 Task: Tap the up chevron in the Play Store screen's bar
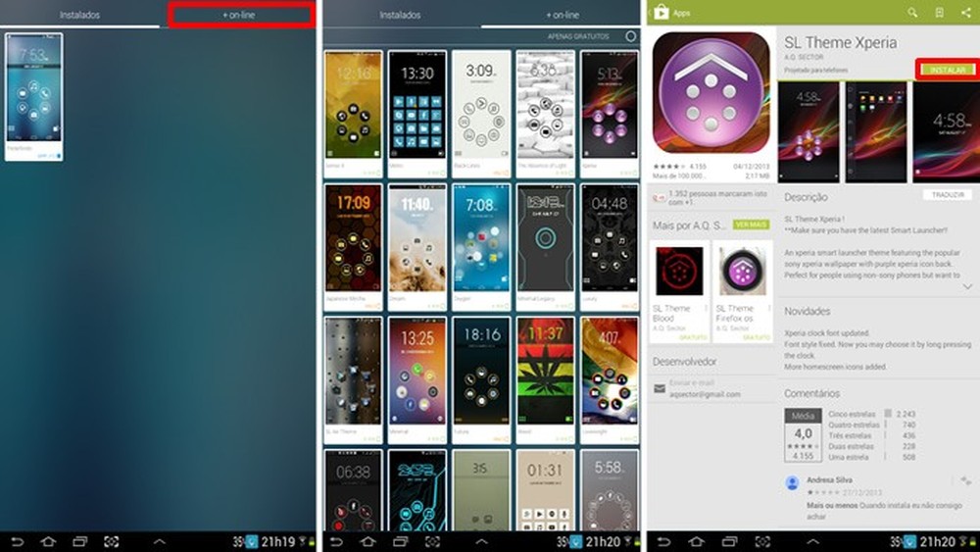(x=812, y=541)
